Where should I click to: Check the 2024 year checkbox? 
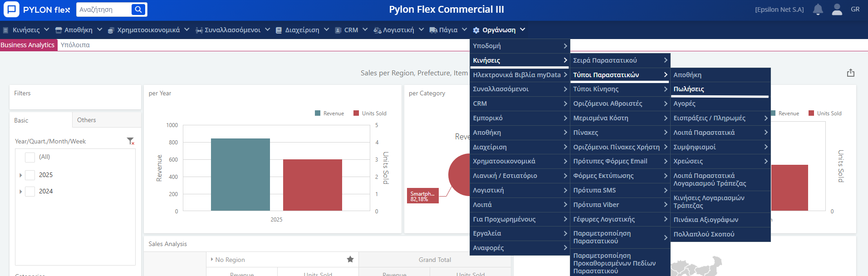pos(30,192)
